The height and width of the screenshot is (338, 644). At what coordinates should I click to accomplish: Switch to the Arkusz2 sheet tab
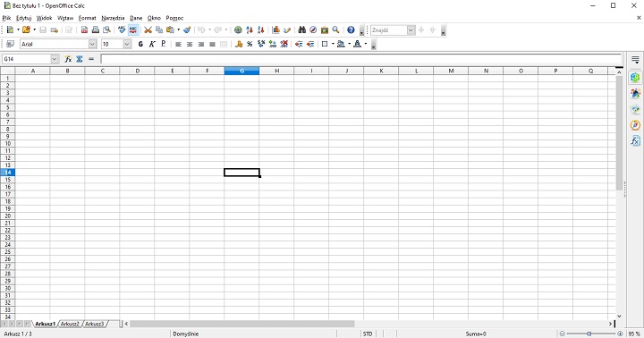click(x=70, y=324)
